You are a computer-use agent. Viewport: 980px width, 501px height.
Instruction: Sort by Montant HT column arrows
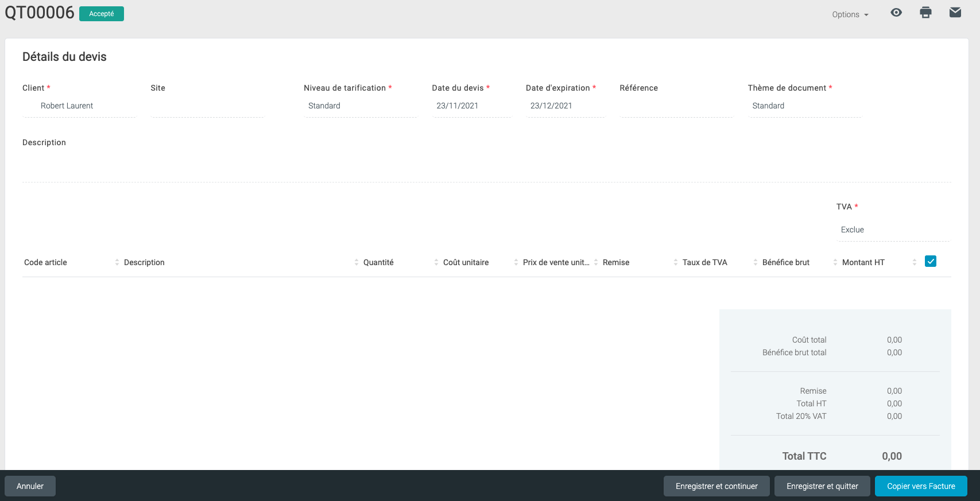915,262
